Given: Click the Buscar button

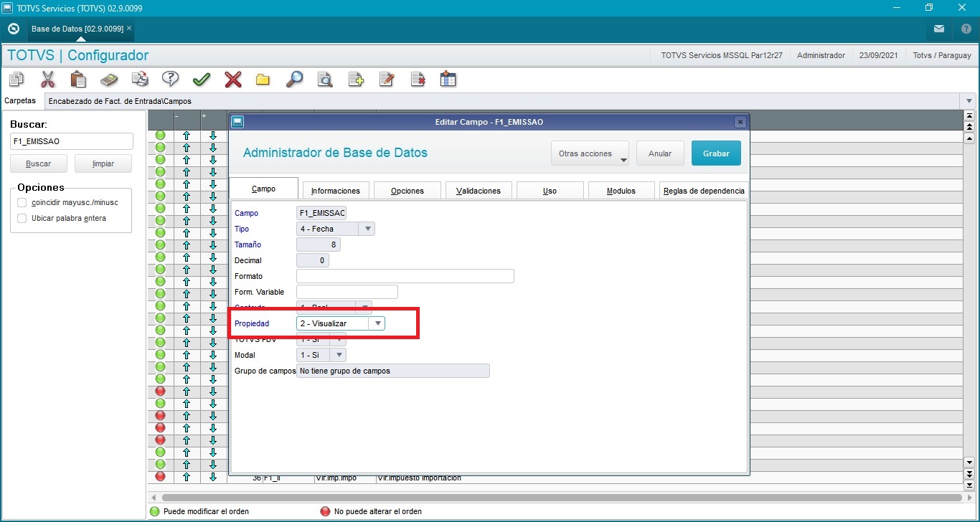Looking at the screenshot, I should 39,163.
